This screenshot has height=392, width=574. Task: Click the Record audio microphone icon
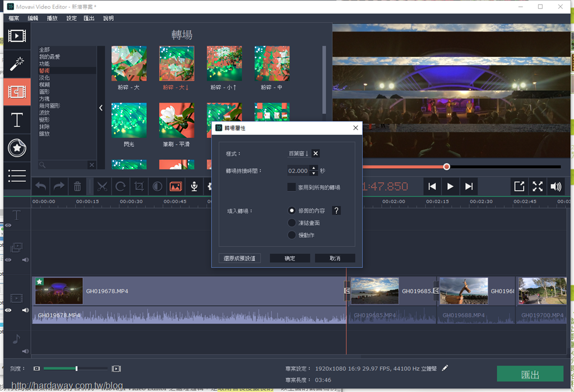click(x=194, y=187)
